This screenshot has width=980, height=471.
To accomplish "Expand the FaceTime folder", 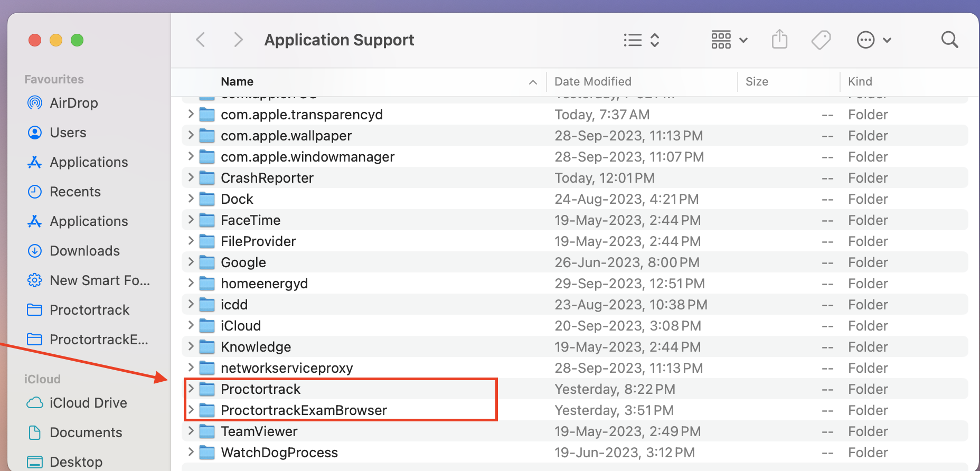I will click(191, 220).
